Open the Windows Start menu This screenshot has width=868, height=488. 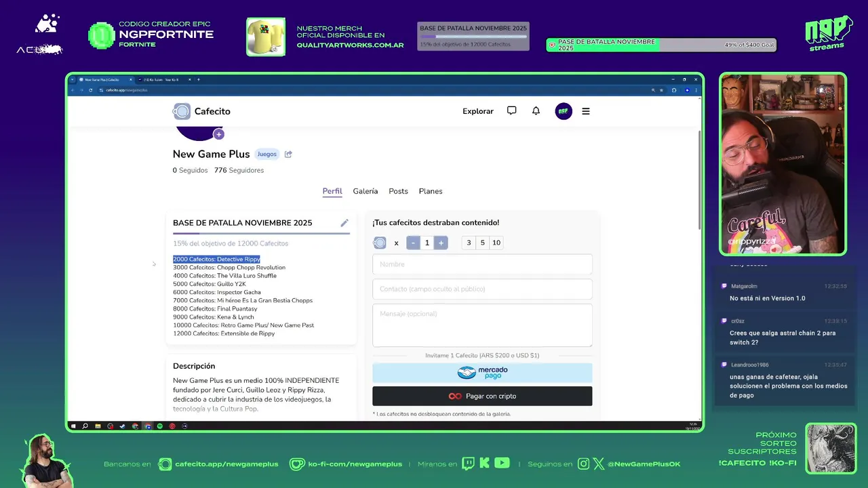click(73, 426)
